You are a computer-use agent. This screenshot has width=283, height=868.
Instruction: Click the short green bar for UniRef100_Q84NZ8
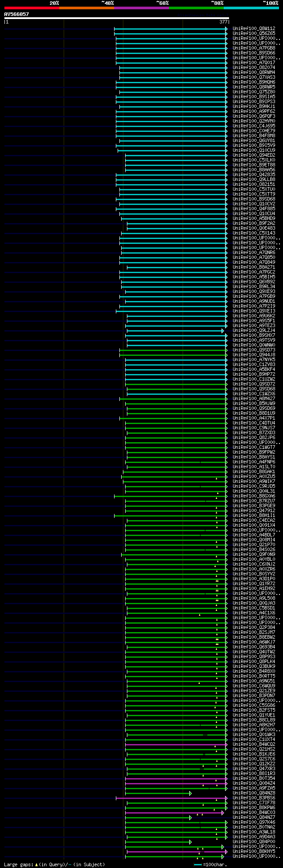pos(158,793)
